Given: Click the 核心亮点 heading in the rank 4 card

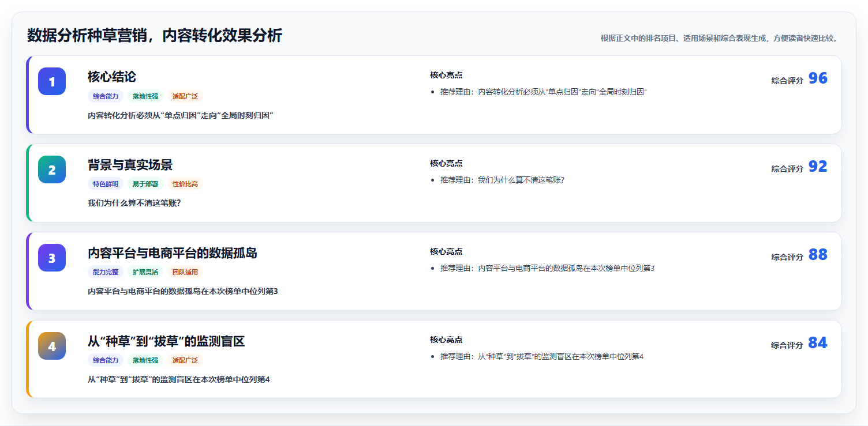Looking at the screenshot, I should click(x=446, y=340).
